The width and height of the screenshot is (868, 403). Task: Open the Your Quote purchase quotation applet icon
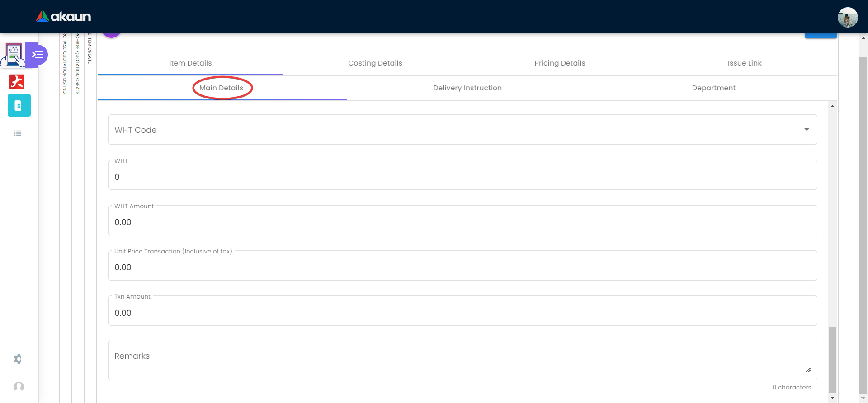tap(14, 55)
